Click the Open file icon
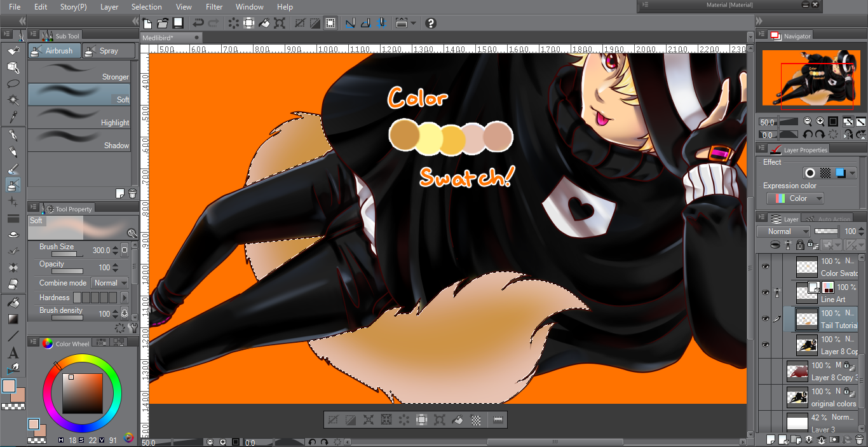 pos(163,24)
